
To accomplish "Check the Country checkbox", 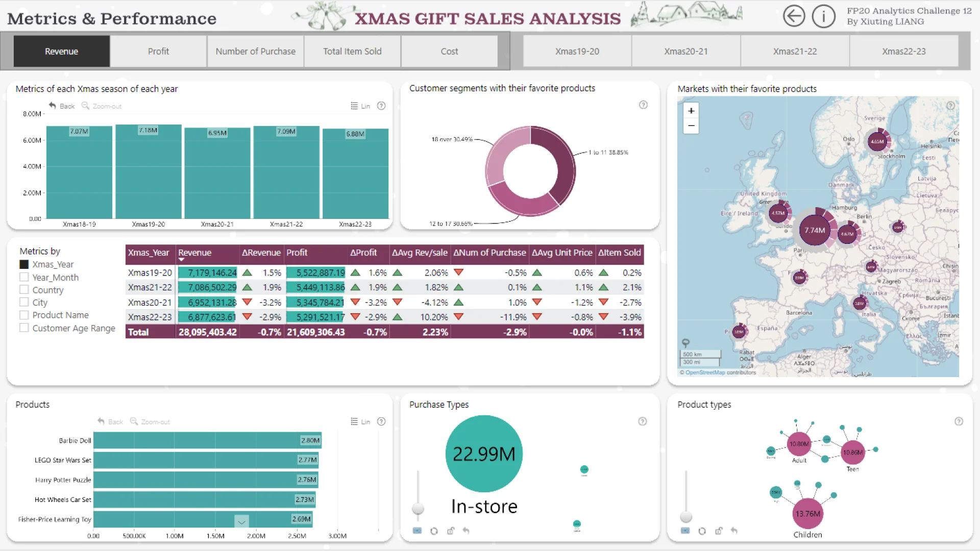I will coord(24,289).
